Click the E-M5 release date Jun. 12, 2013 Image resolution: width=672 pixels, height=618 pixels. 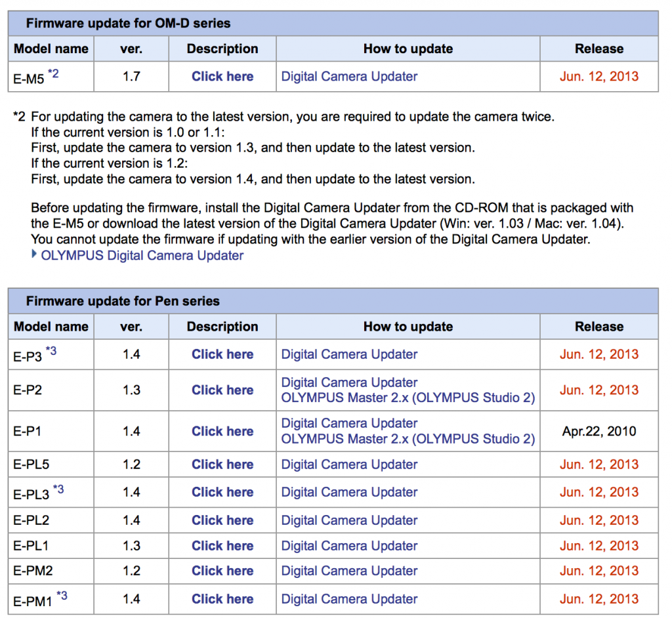tap(599, 76)
